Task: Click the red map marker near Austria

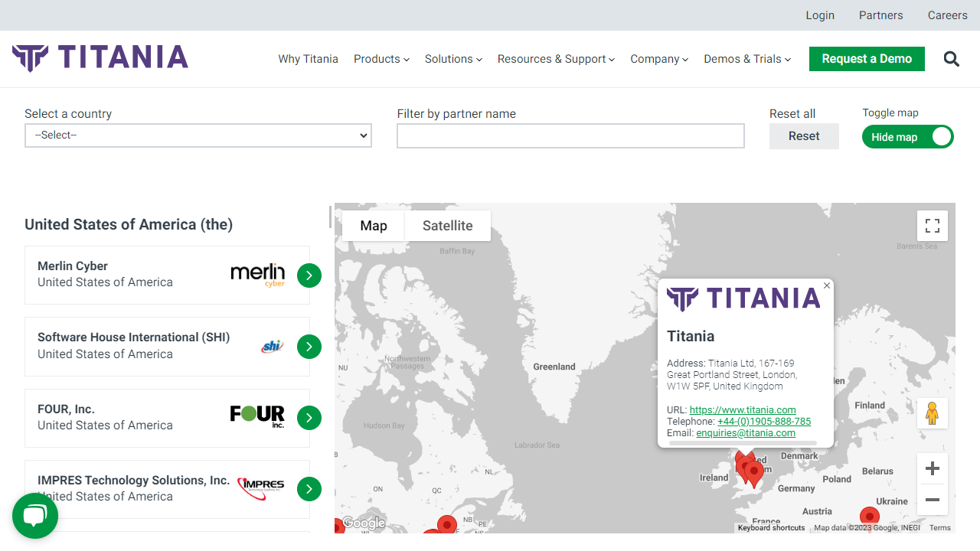Action: click(x=869, y=517)
